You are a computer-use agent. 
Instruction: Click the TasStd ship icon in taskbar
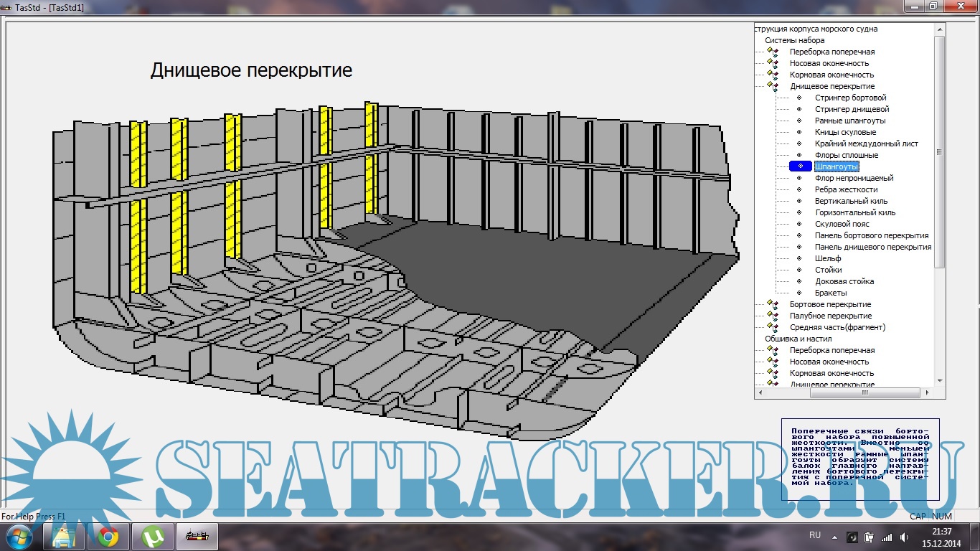point(197,536)
